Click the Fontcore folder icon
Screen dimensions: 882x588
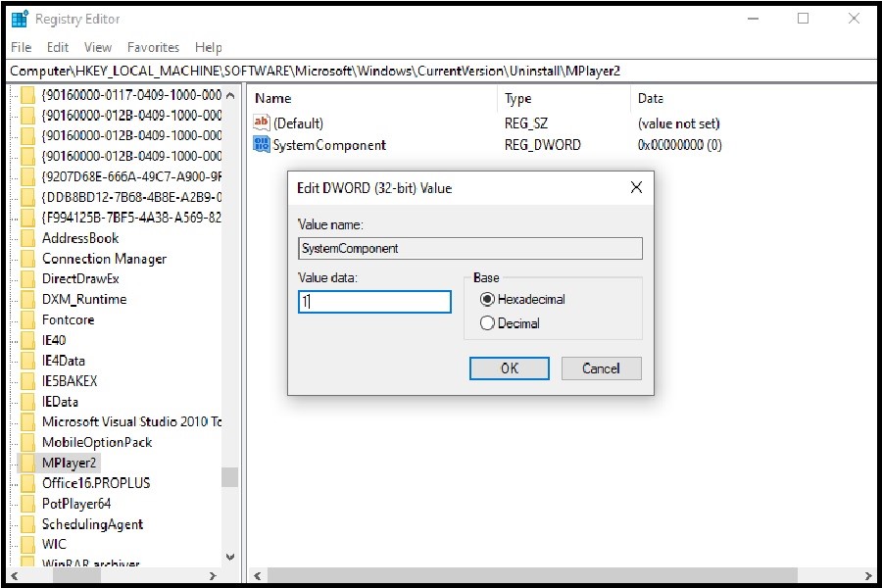27,319
